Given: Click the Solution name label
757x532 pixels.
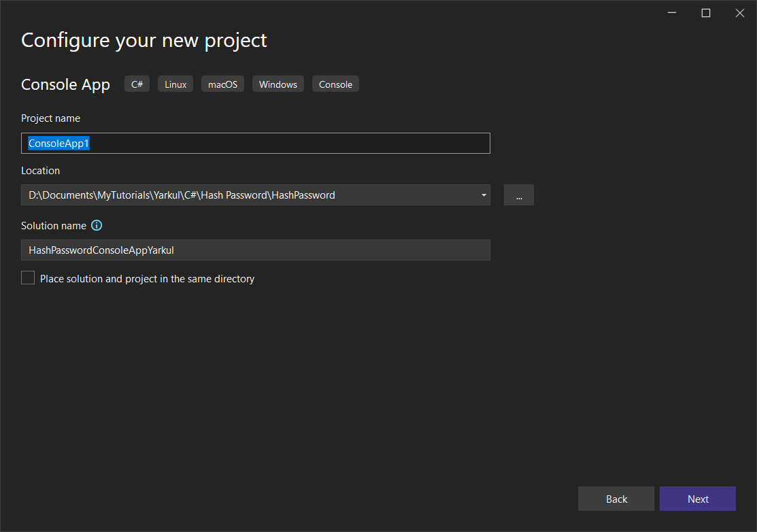Looking at the screenshot, I should point(54,225).
